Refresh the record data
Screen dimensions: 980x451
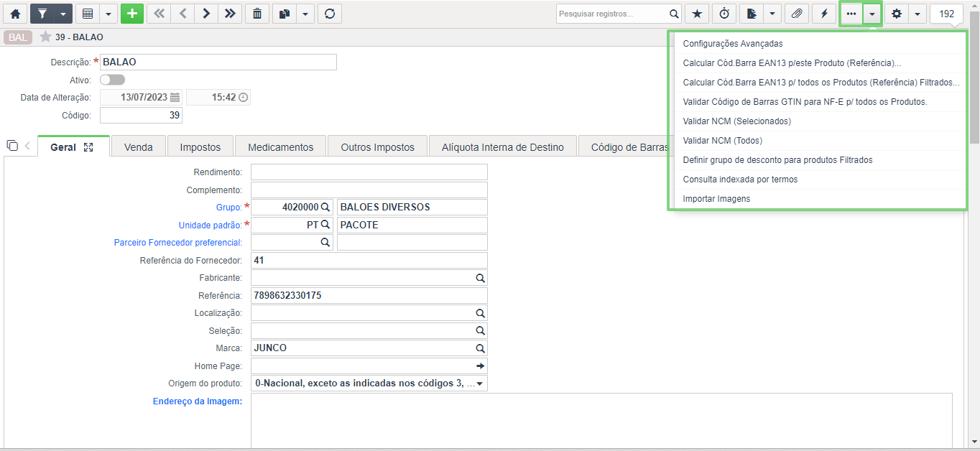(330, 14)
